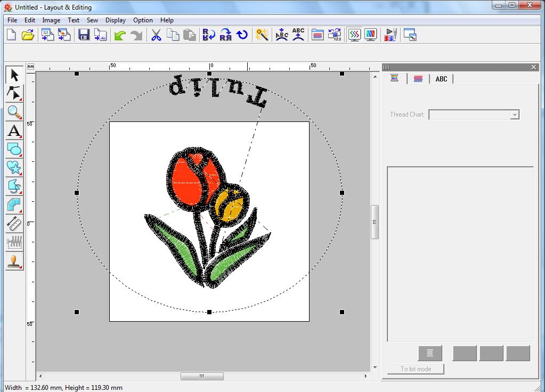The height and width of the screenshot is (392, 545).
Task: Choose the Point Edit tool
Action: (14, 94)
